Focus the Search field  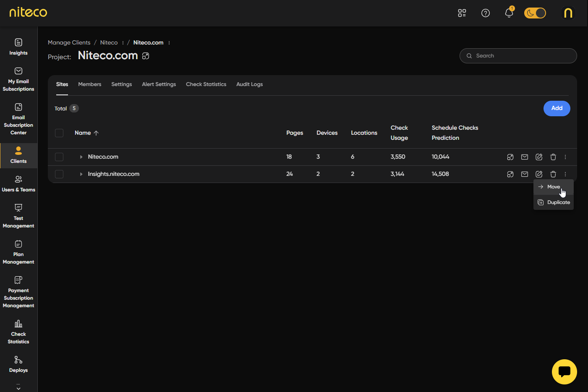coord(518,56)
